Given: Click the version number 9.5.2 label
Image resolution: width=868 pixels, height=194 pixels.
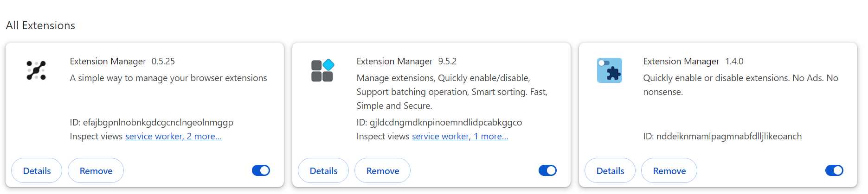Looking at the screenshot, I should click(x=447, y=61).
